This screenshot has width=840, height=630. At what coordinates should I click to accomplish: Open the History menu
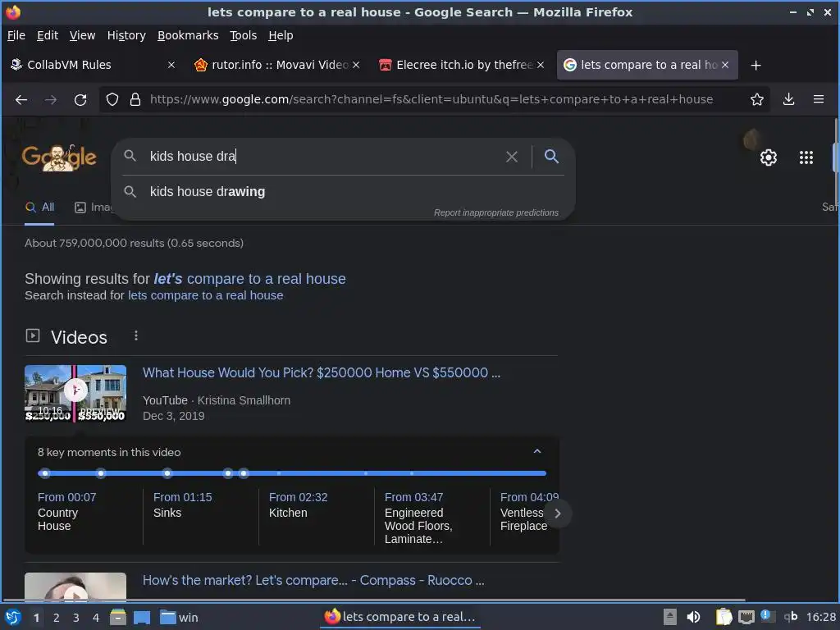[126, 35]
